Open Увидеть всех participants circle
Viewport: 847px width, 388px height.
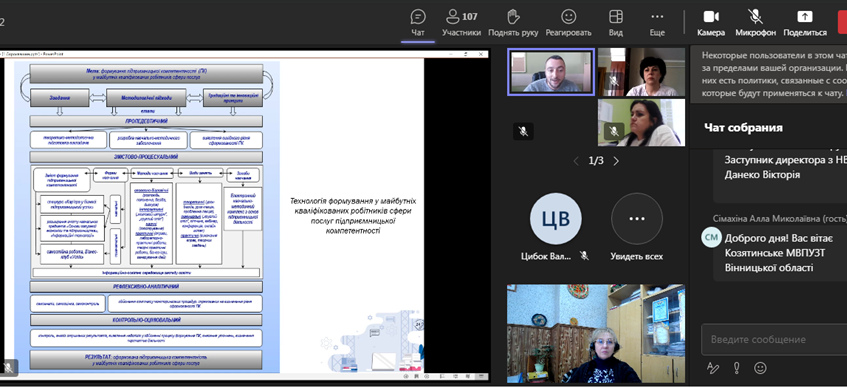637,219
